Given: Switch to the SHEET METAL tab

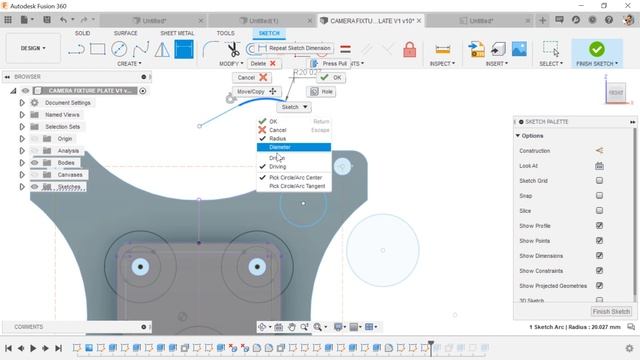Looking at the screenshot, I should [177, 33].
